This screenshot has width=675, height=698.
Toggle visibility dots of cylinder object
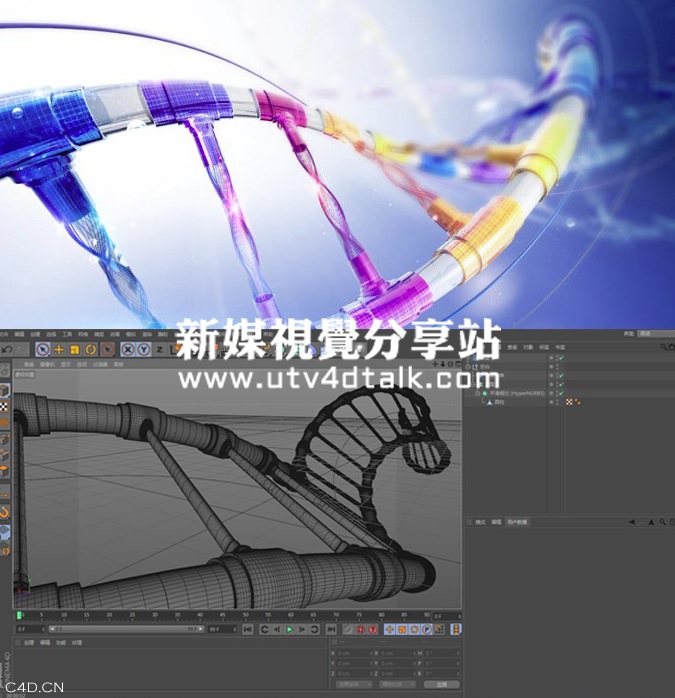tap(557, 402)
